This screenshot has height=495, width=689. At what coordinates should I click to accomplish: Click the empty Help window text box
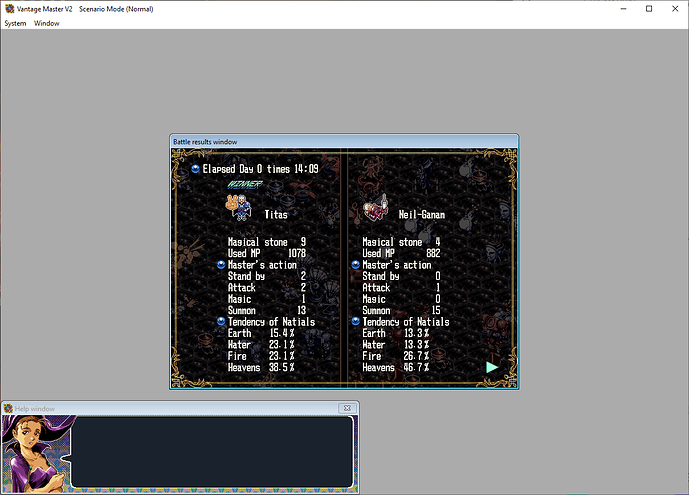pyautogui.click(x=212, y=452)
